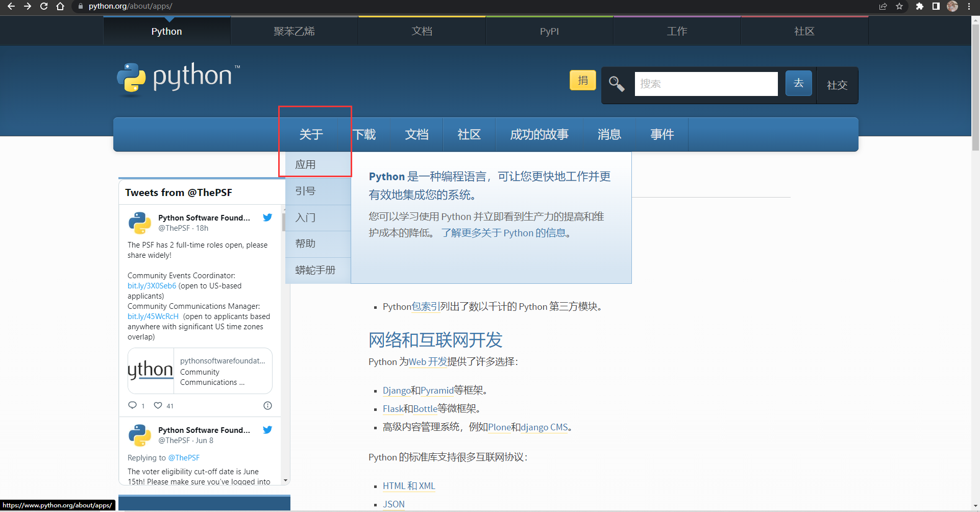The height and width of the screenshot is (512, 980).
Task: Open the Django link
Action: (x=397, y=390)
